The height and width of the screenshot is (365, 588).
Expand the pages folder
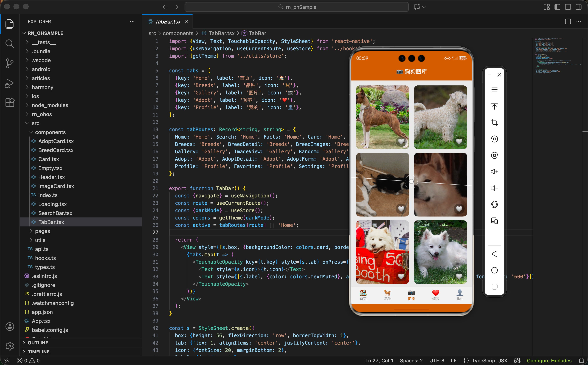tap(42, 231)
